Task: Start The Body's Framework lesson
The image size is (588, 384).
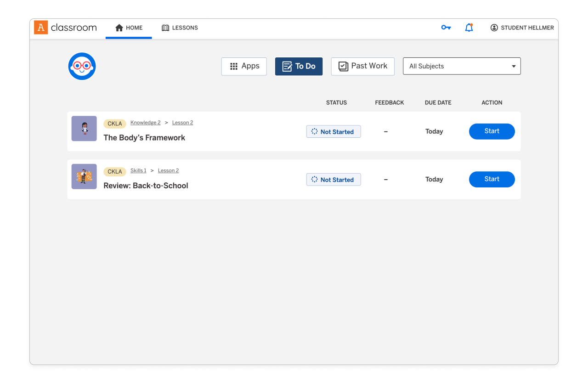Action: pyautogui.click(x=492, y=131)
